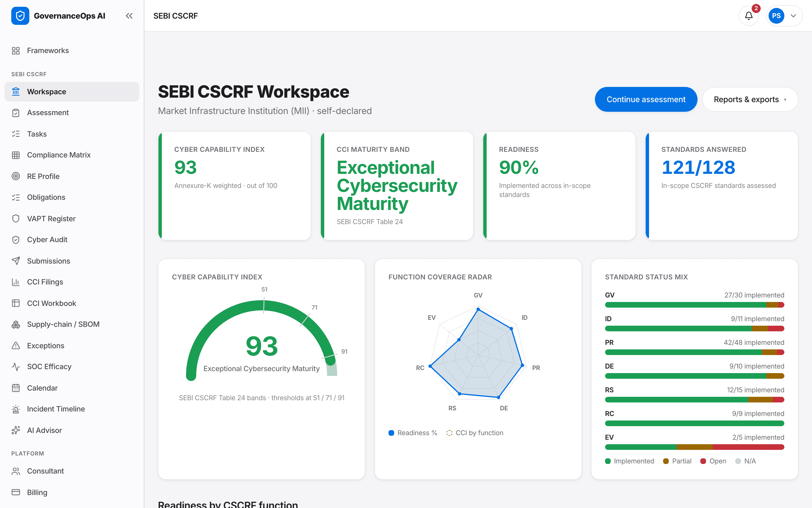Click 'SEBI CSCRF Table 24' caption

pos(369,222)
